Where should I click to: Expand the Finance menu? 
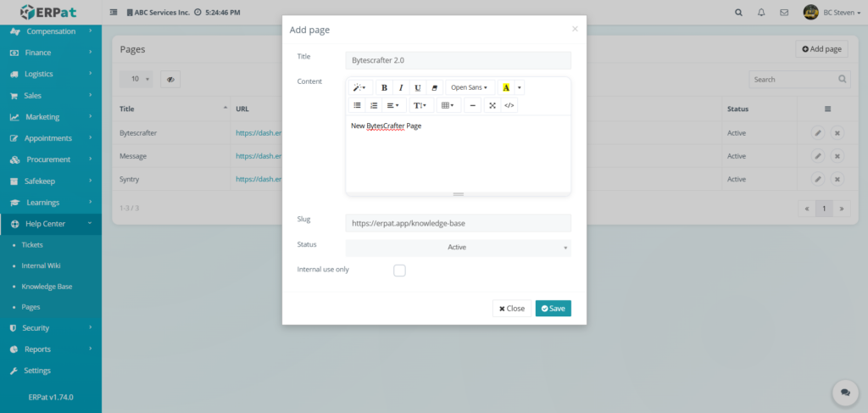tap(51, 53)
